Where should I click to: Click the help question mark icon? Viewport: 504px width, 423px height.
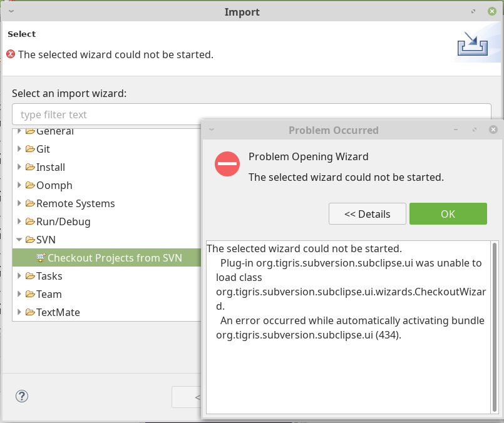[22, 396]
